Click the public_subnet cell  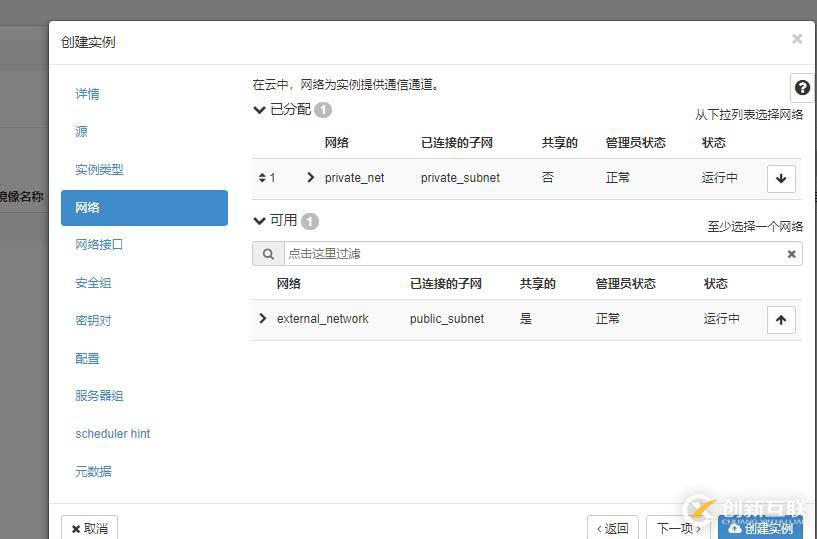pyautogui.click(x=447, y=318)
